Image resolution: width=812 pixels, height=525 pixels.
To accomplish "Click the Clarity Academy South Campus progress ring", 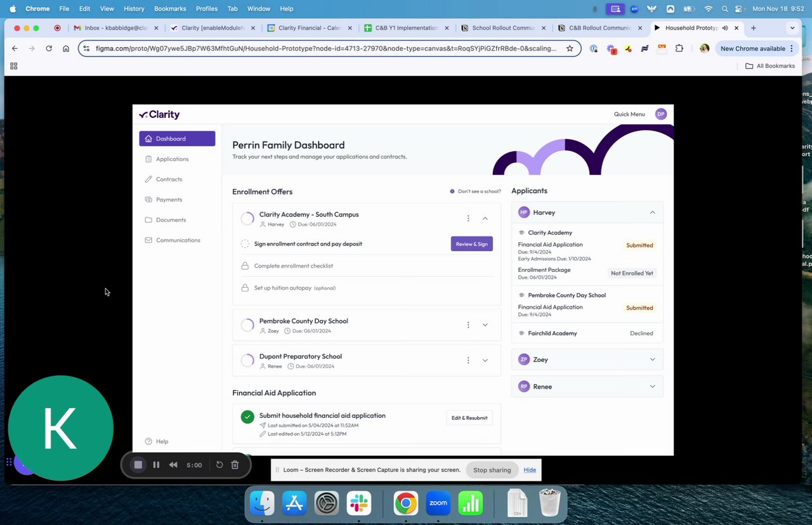I will pos(247,219).
